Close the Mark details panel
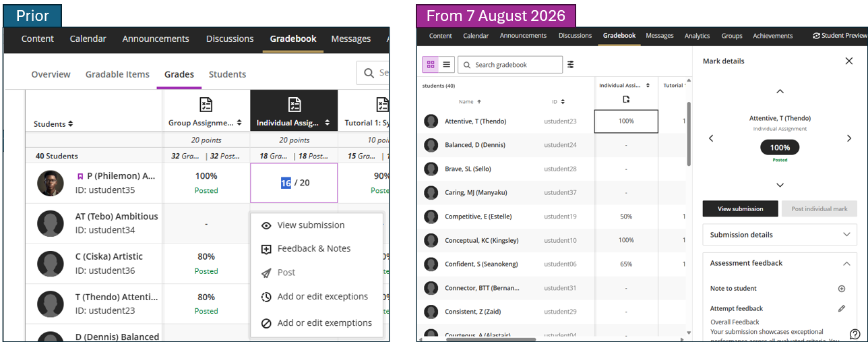 848,61
